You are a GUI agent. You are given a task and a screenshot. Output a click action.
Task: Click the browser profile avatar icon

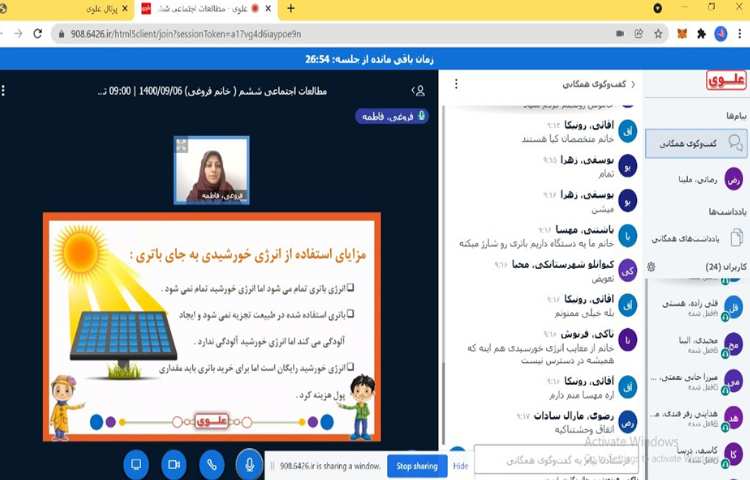pyautogui.click(x=721, y=33)
